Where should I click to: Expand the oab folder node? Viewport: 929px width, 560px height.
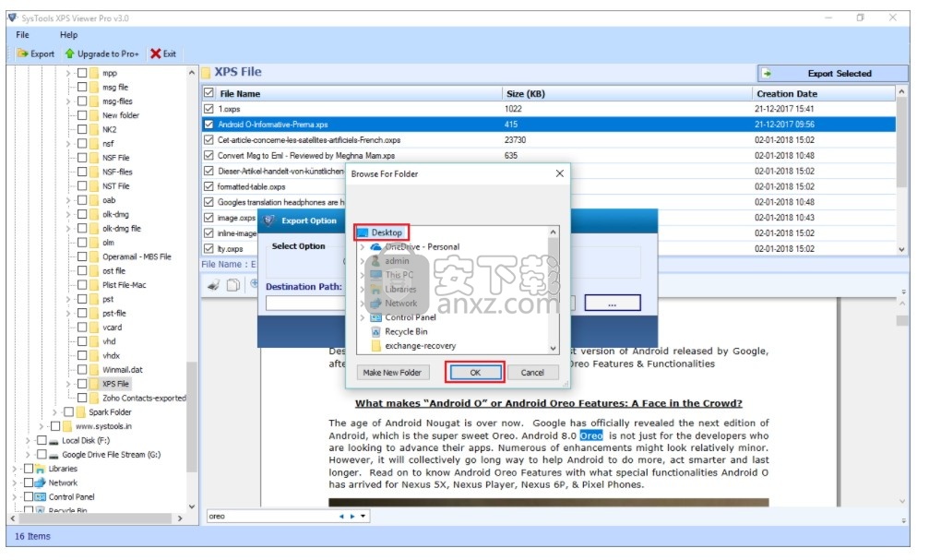[68, 200]
